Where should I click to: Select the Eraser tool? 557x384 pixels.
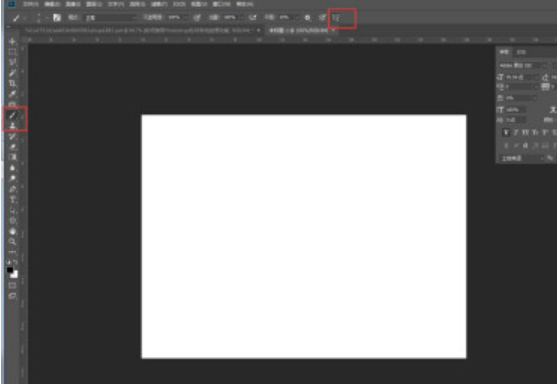pyautogui.click(x=12, y=147)
